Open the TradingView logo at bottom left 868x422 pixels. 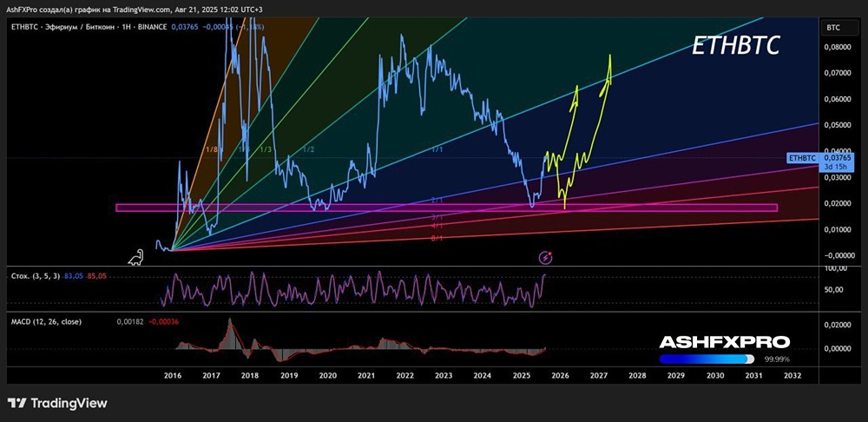pyautogui.click(x=57, y=403)
